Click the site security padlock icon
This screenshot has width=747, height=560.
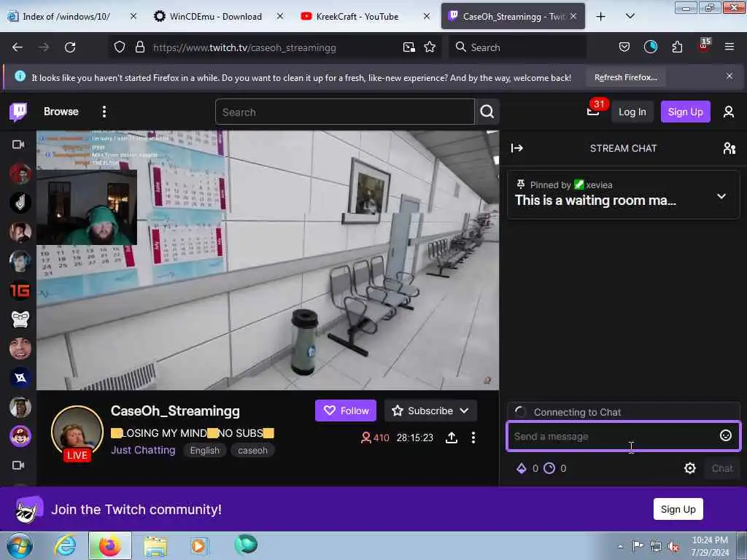[139, 47]
